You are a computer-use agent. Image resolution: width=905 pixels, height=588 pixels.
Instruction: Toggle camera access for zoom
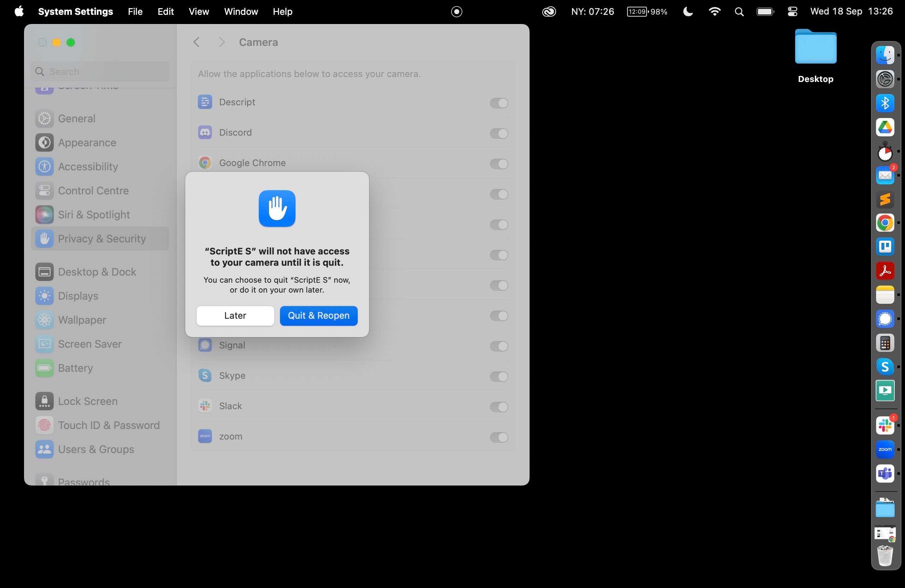(499, 437)
